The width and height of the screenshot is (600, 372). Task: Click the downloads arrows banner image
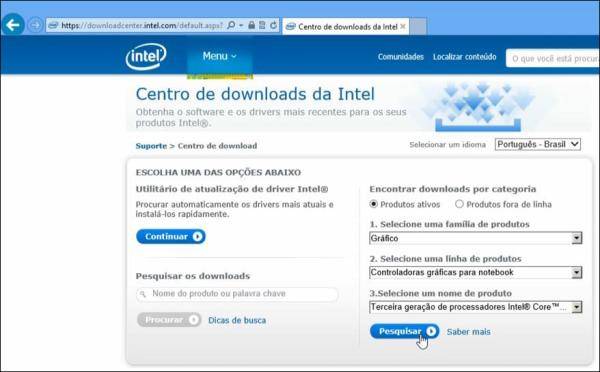click(478, 106)
